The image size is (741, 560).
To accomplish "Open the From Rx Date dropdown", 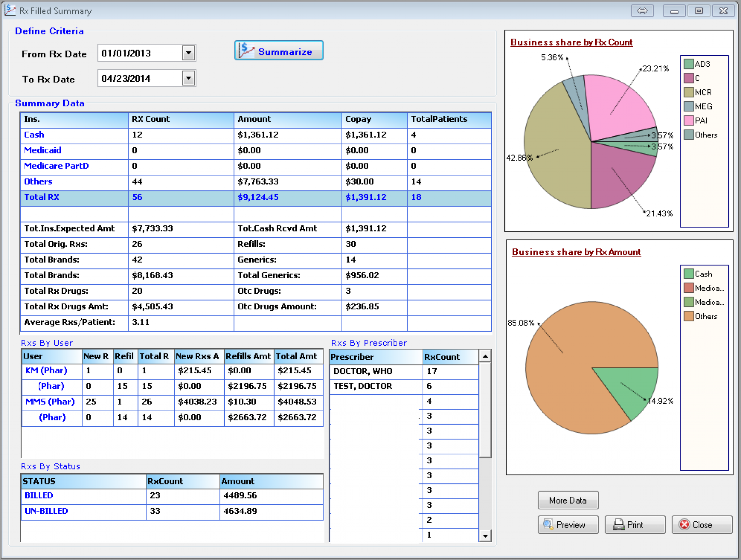I will tap(189, 53).
